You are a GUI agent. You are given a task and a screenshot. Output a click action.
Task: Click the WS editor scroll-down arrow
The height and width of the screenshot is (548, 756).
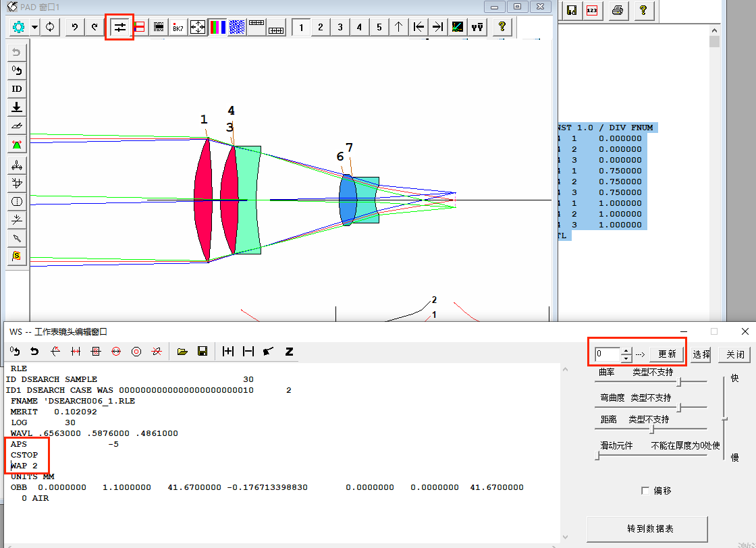click(565, 537)
